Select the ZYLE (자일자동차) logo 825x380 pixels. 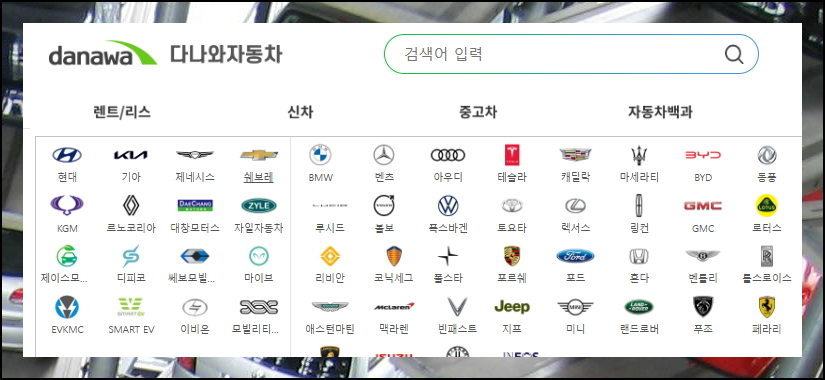(x=259, y=205)
